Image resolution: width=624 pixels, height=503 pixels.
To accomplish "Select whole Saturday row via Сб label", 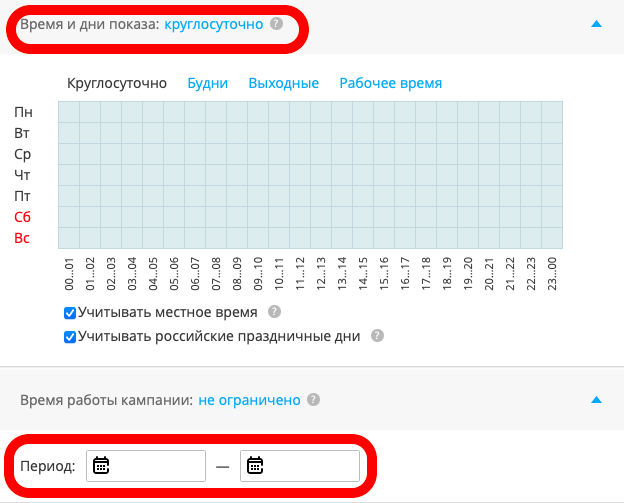I will [x=22, y=217].
